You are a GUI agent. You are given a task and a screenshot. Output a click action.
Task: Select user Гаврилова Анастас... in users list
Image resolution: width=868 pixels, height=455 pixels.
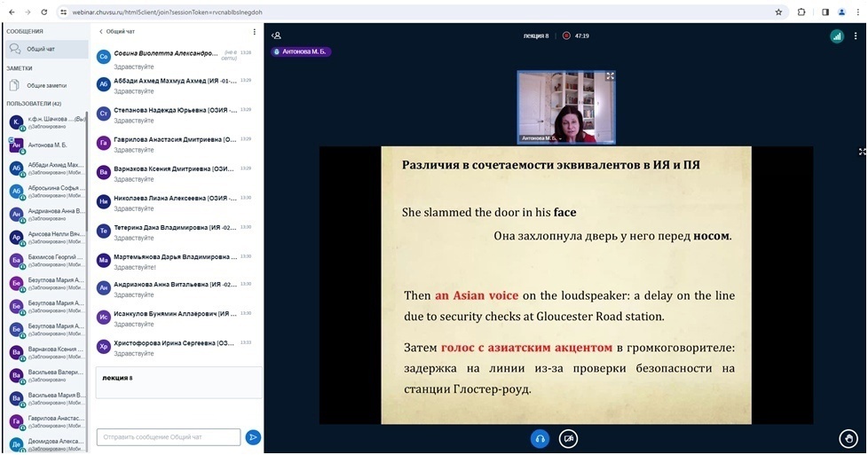pos(46,422)
